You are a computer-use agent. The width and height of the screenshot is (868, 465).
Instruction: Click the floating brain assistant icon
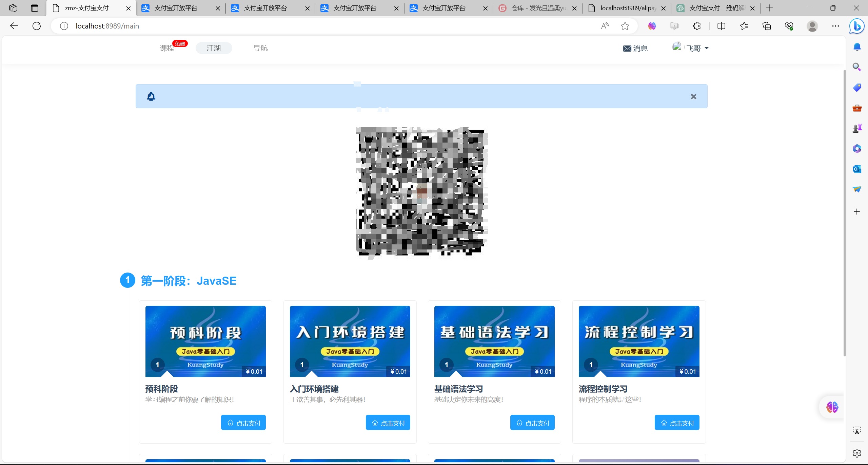coord(832,407)
